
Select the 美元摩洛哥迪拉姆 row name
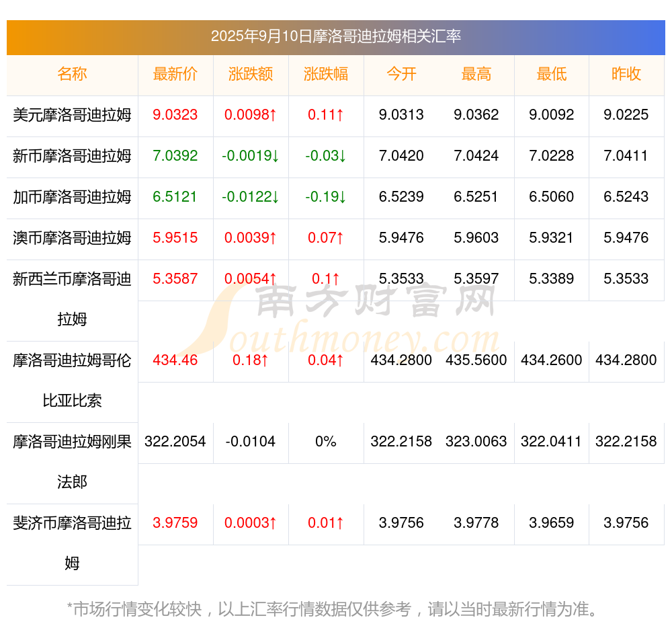pyautogui.click(x=72, y=115)
